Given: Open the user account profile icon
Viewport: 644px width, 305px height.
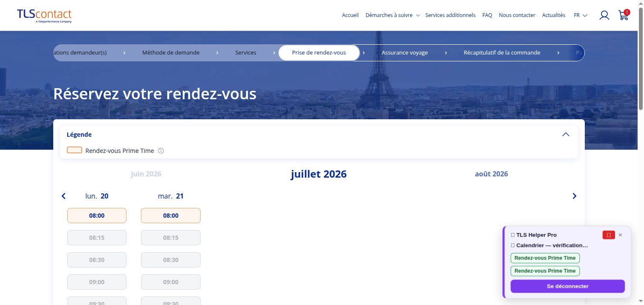Looking at the screenshot, I should [x=604, y=15].
